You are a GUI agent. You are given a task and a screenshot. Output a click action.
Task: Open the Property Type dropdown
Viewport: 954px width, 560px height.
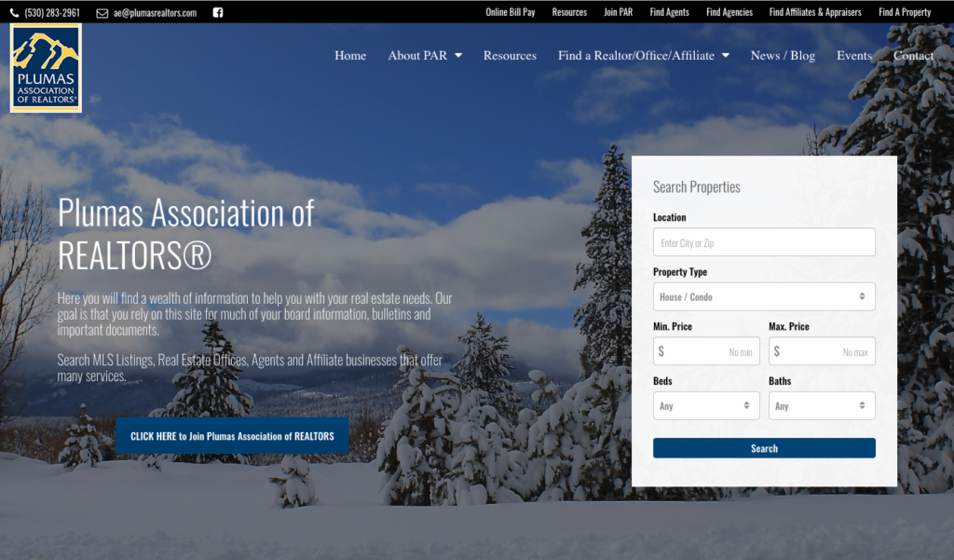tap(764, 296)
